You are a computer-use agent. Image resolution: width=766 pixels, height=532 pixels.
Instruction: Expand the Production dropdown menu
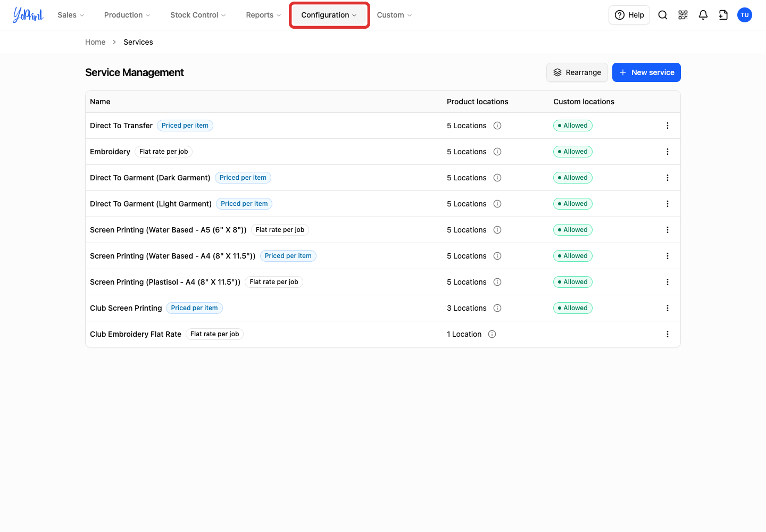[x=127, y=15]
